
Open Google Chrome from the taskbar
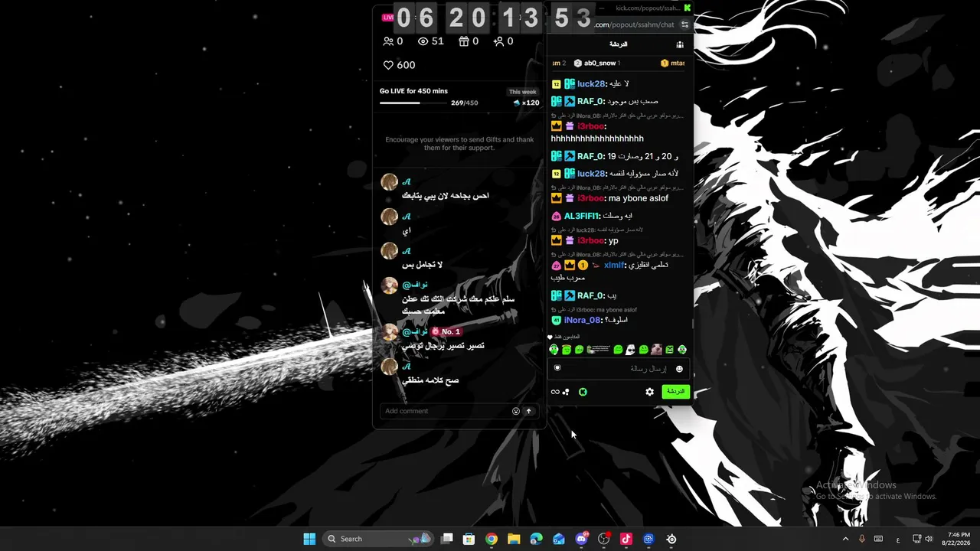492,539
